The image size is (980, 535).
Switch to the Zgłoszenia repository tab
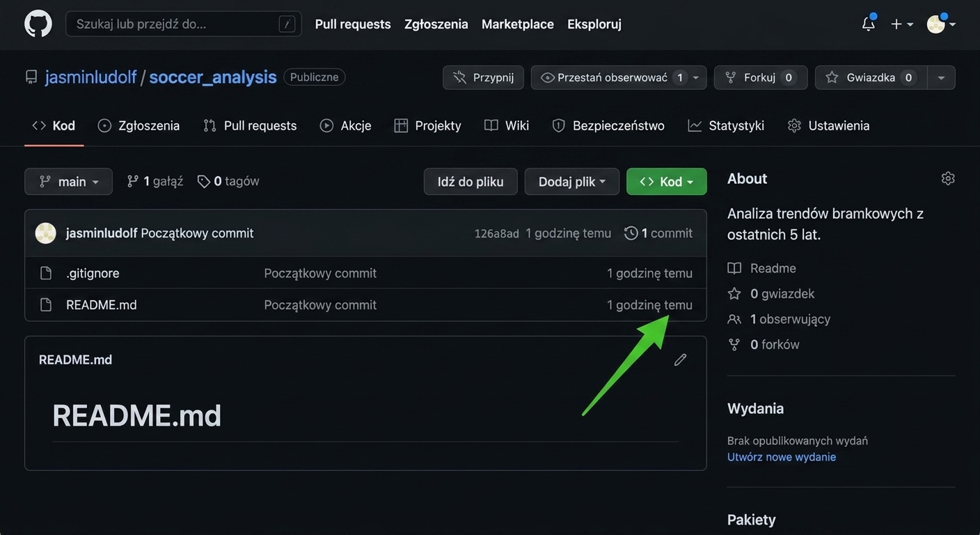pos(139,125)
